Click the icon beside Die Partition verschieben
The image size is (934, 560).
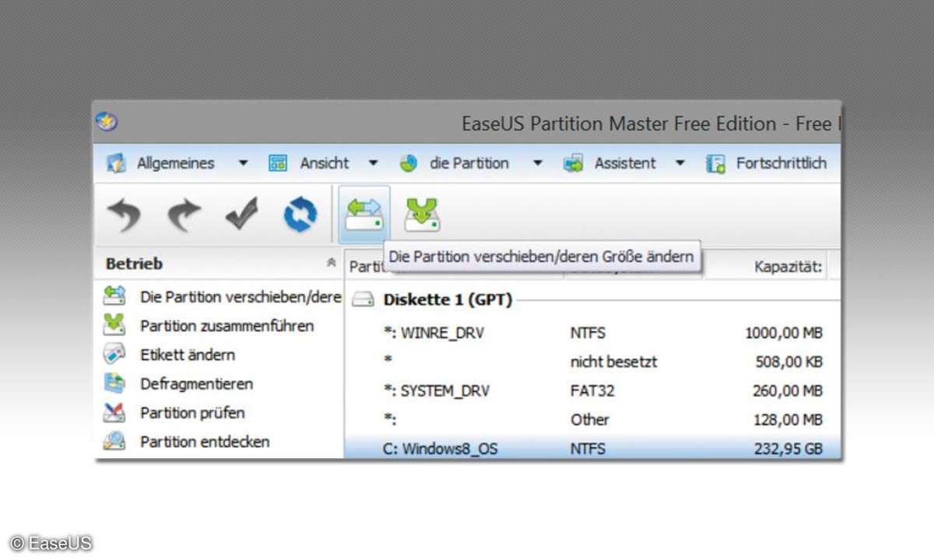point(114,296)
